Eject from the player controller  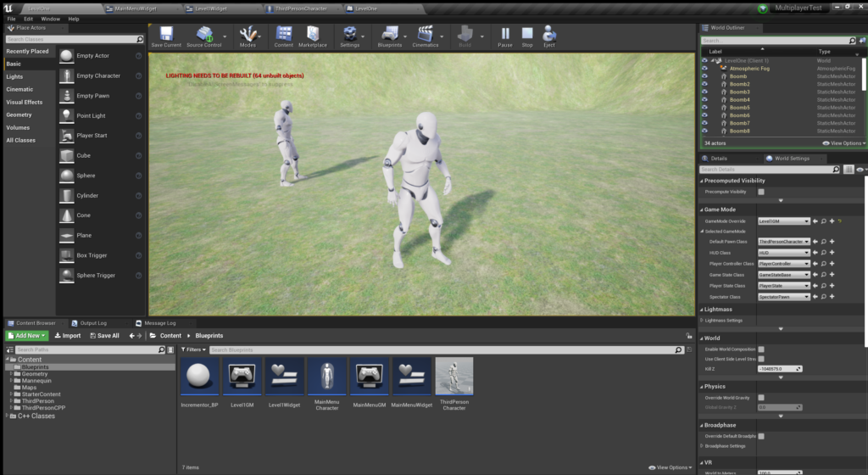coord(548,36)
